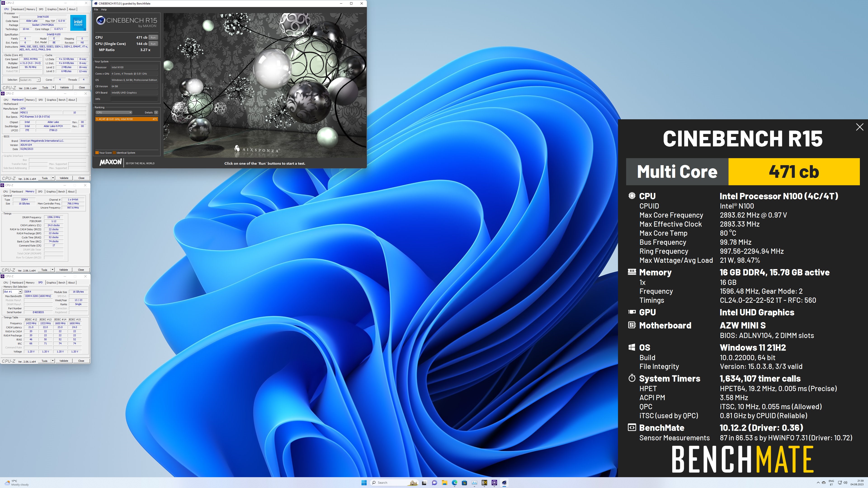
Task: Close the BenchMate result panel with X
Action: tap(860, 127)
